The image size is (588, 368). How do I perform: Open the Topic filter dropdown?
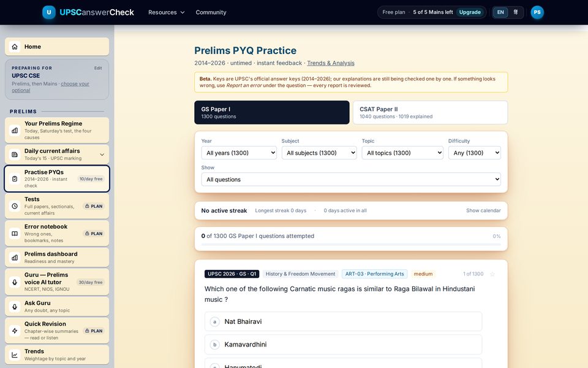(x=402, y=153)
